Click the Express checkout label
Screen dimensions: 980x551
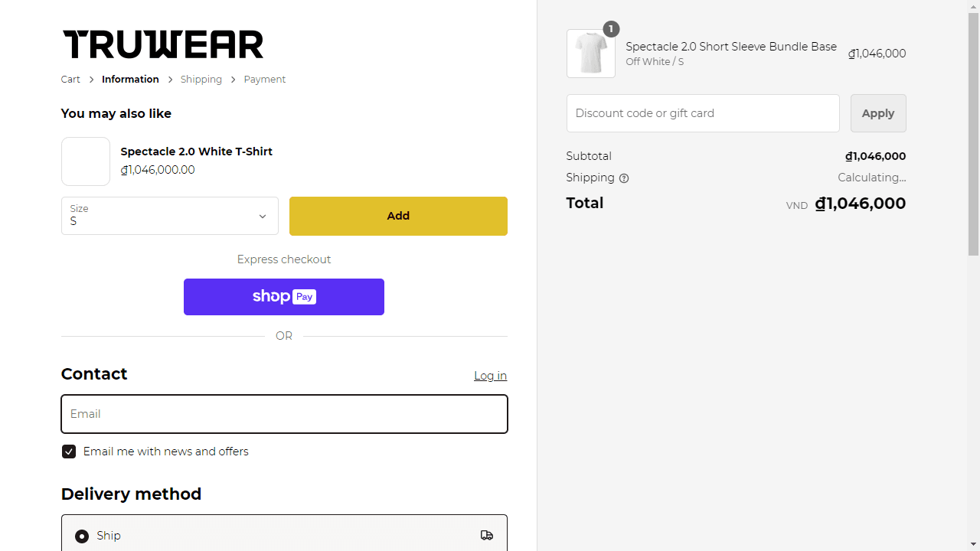point(284,259)
